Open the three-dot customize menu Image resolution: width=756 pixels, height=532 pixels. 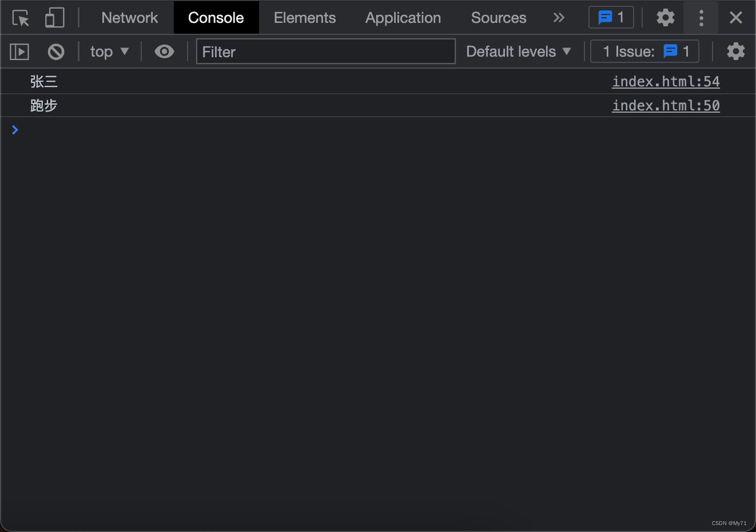coord(701,18)
